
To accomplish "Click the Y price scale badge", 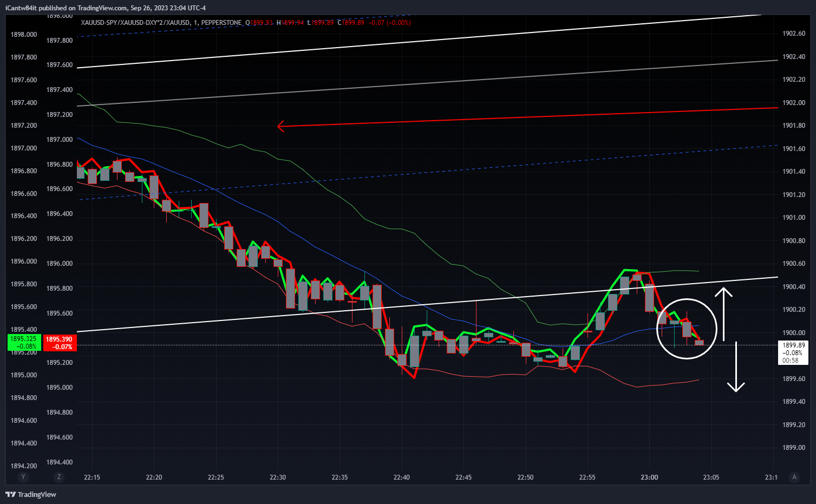I will click(x=23, y=477).
